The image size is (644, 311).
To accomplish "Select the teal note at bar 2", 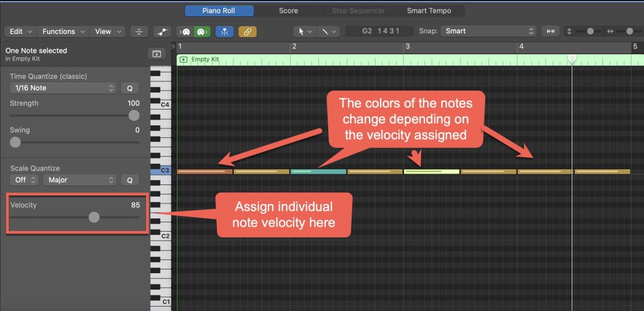I will click(318, 171).
